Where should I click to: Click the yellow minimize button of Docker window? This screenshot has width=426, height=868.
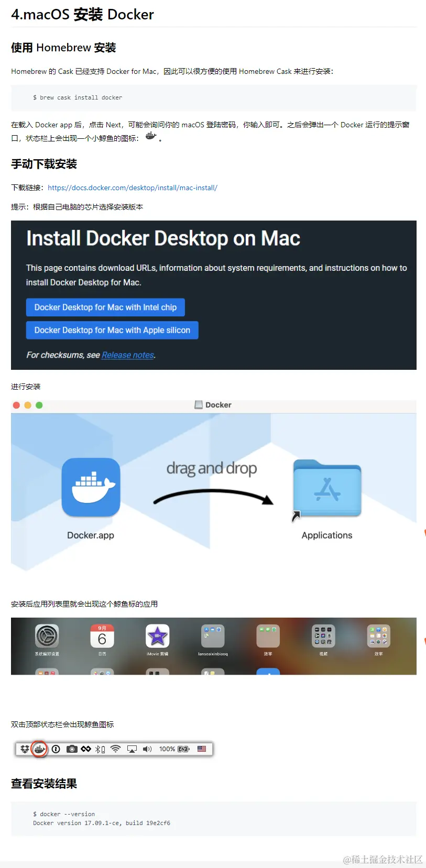[x=28, y=405]
